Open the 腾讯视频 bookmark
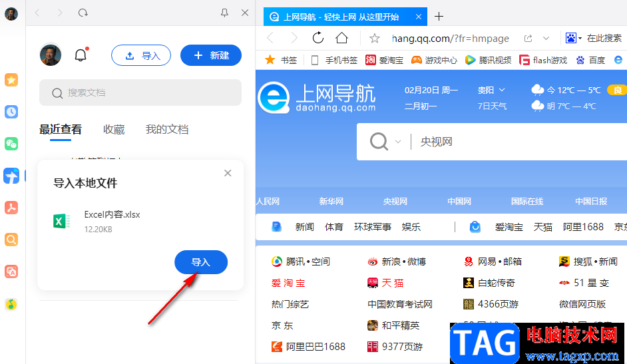 [489, 60]
